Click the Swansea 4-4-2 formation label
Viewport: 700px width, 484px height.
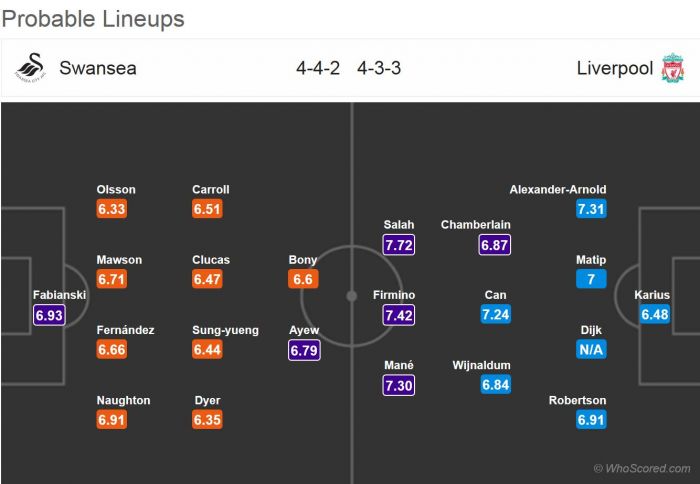[318, 69]
